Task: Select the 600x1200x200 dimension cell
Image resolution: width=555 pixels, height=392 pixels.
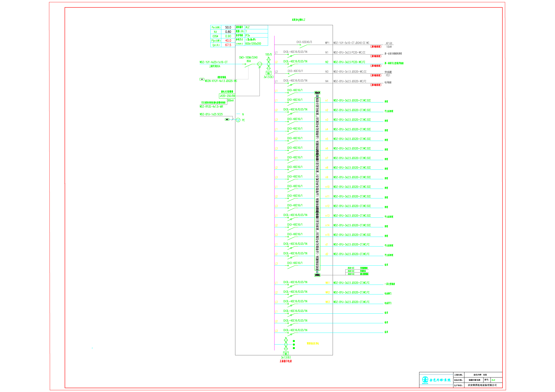Action: [253, 44]
